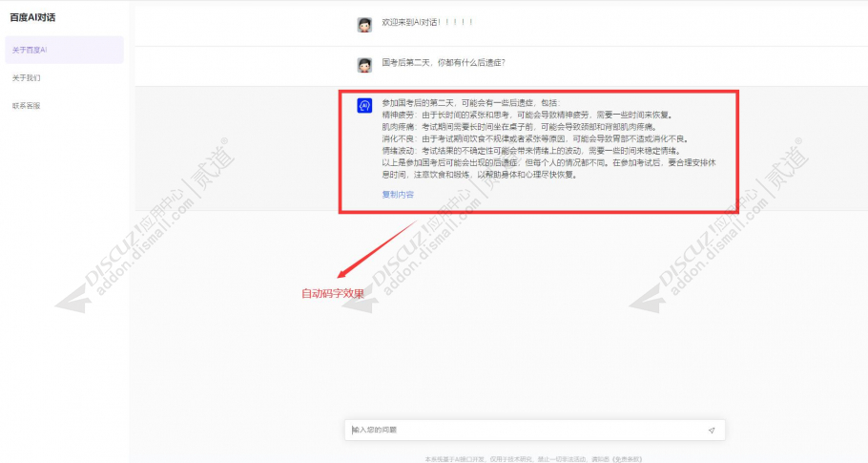
Task: Click user avatar beside 欢迎来到AI对话
Action: click(364, 25)
